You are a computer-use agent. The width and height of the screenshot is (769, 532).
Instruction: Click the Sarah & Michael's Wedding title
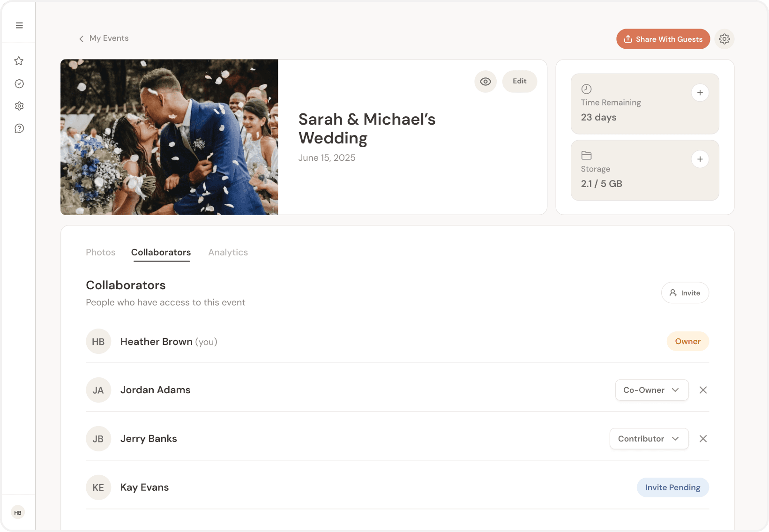pyautogui.click(x=367, y=128)
